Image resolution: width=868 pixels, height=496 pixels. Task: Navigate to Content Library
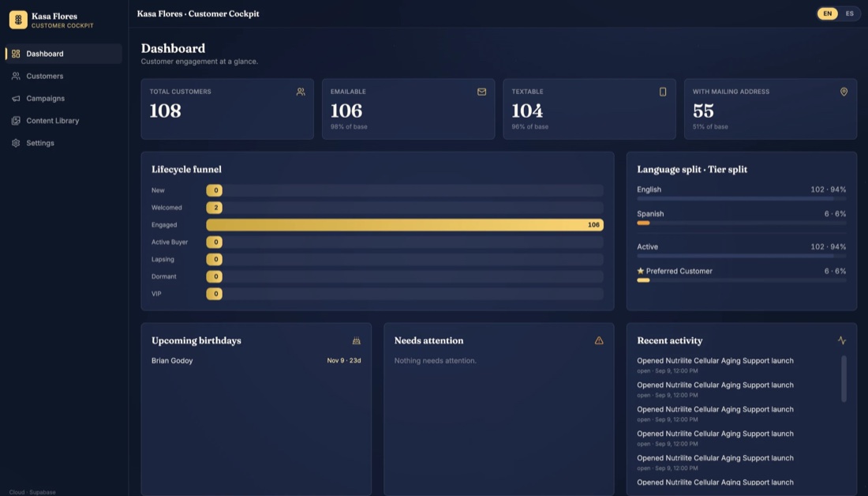tap(64, 121)
